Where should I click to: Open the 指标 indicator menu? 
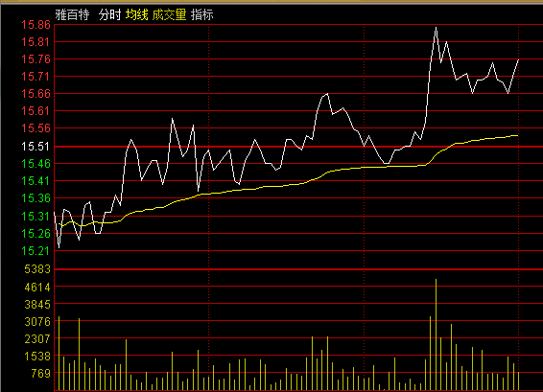coord(201,15)
